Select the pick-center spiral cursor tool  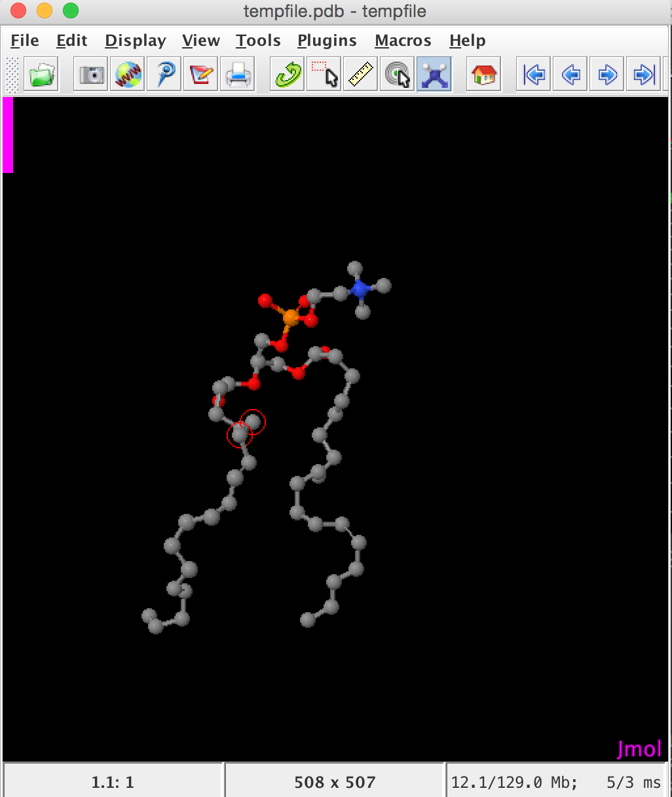coord(398,74)
